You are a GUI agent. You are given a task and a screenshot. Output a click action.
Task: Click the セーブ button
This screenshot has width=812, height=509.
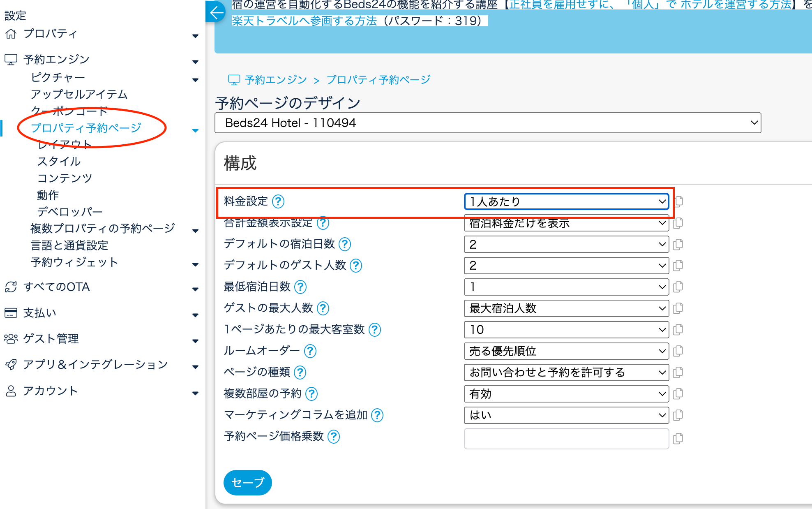(247, 482)
